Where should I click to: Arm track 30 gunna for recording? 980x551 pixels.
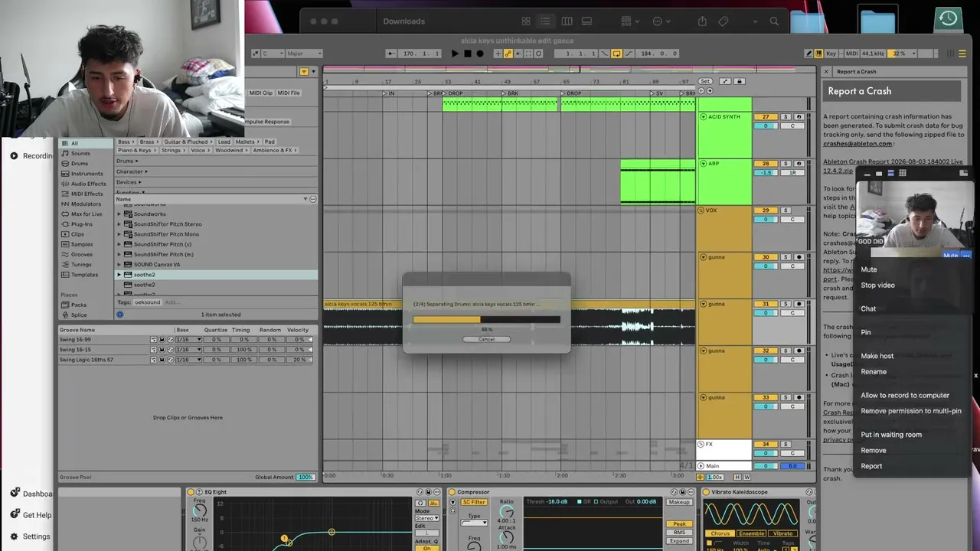[x=799, y=257]
